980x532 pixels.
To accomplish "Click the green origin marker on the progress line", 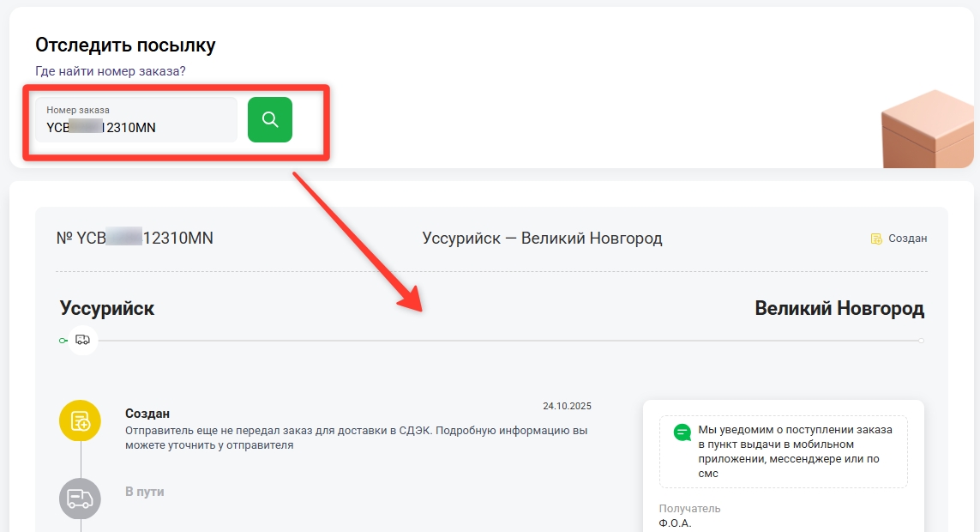I will pyautogui.click(x=63, y=341).
